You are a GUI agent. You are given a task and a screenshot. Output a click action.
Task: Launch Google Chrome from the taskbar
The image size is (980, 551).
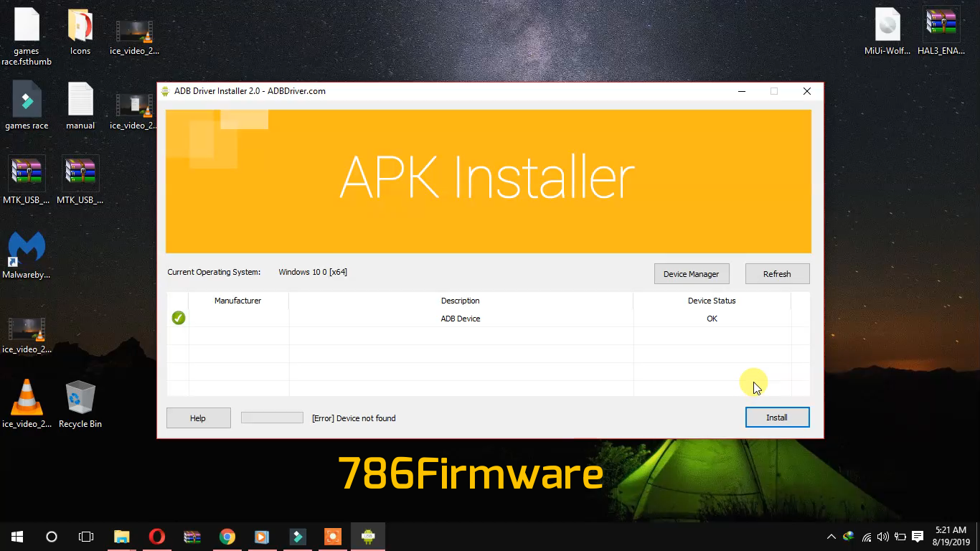227,536
